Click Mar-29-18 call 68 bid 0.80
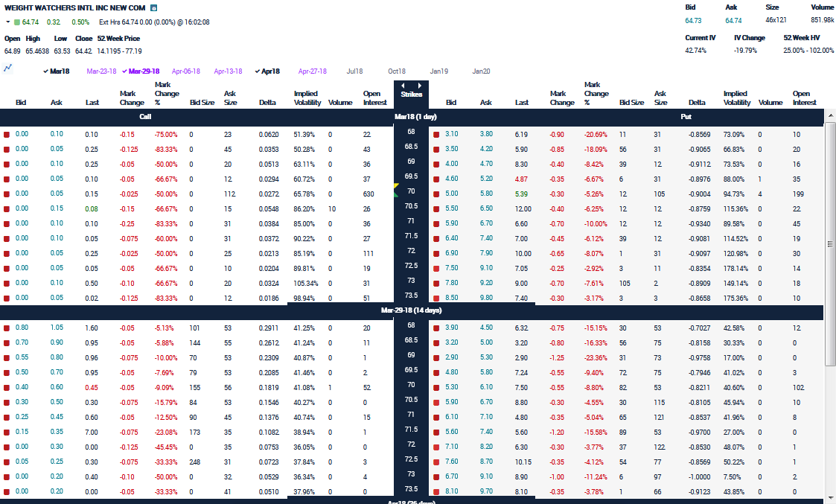Viewport: 836px width, 504px height. [x=22, y=328]
